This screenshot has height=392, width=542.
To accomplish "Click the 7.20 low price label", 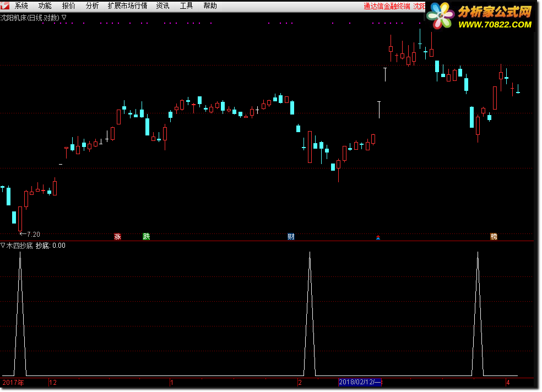I will [x=34, y=235].
